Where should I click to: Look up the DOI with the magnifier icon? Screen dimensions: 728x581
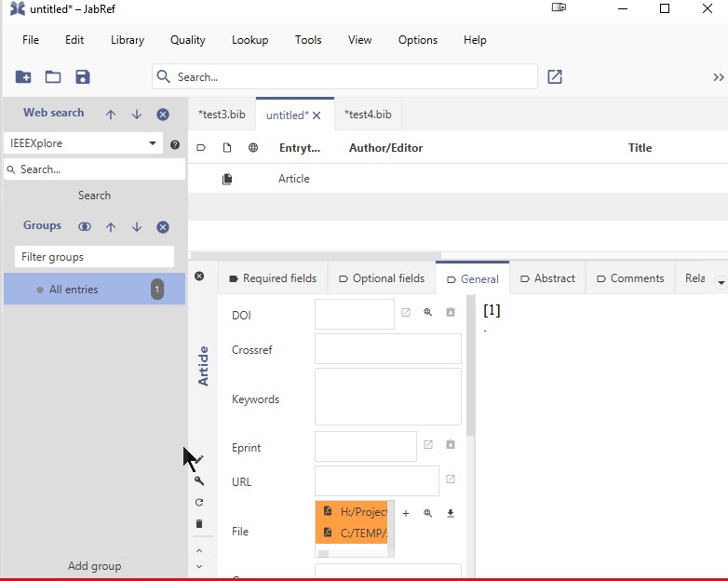tap(428, 312)
